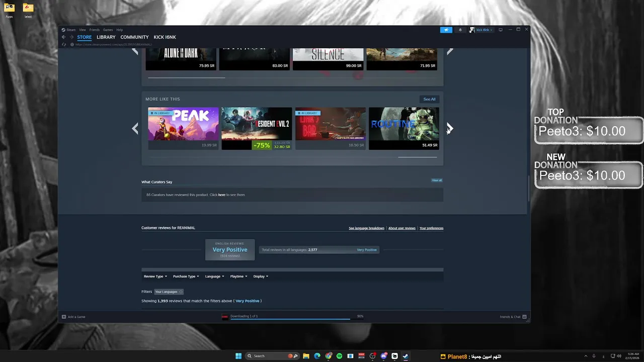Show hidden system tray icons chevron
The width and height of the screenshot is (644, 362).
pyautogui.click(x=586, y=356)
